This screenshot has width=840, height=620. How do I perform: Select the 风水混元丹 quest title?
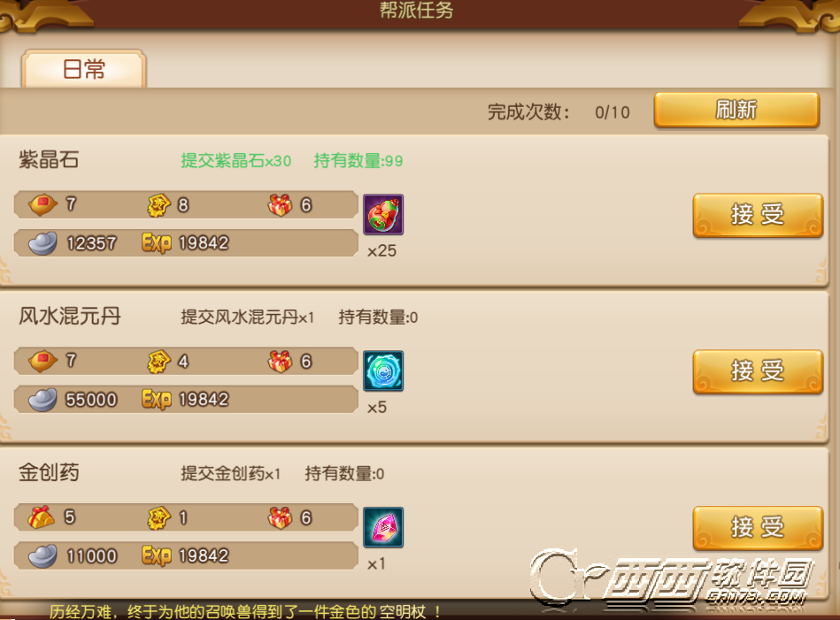(70, 316)
